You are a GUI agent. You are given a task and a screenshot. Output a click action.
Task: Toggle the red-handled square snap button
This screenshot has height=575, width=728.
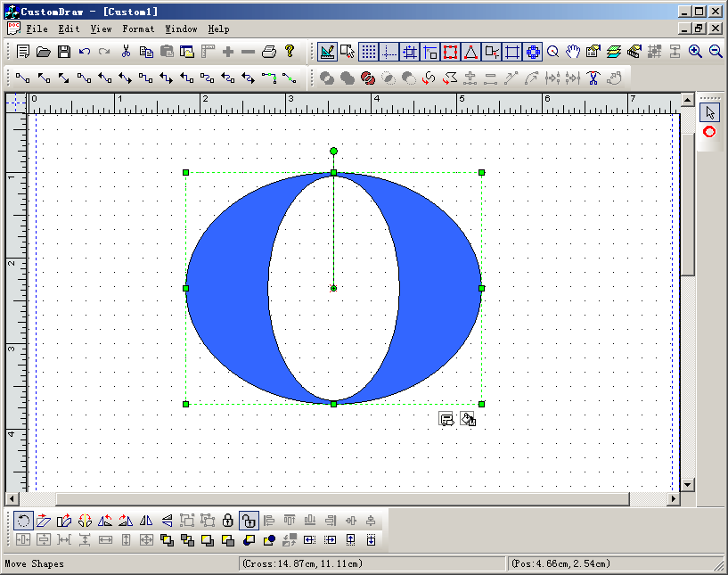coord(450,52)
